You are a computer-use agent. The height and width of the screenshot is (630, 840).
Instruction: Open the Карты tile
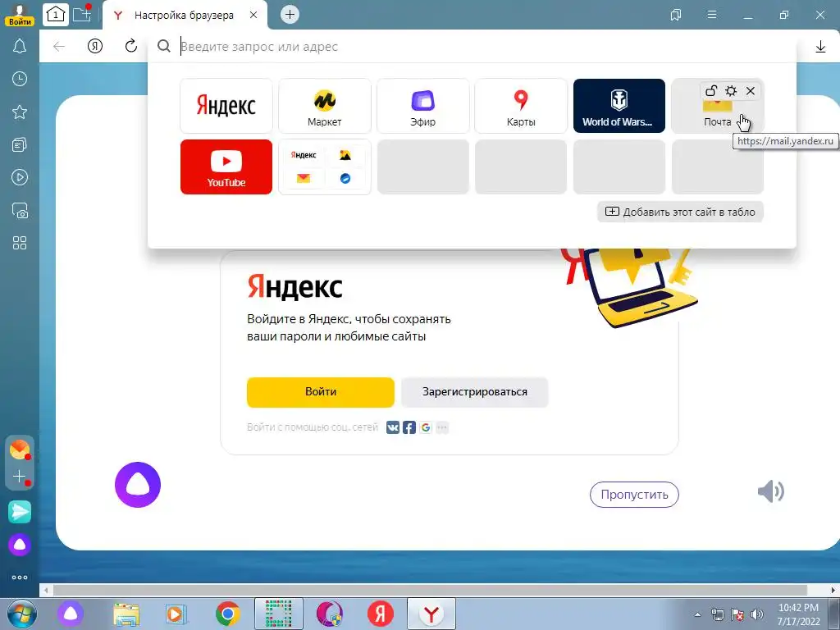pyautogui.click(x=521, y=106)
